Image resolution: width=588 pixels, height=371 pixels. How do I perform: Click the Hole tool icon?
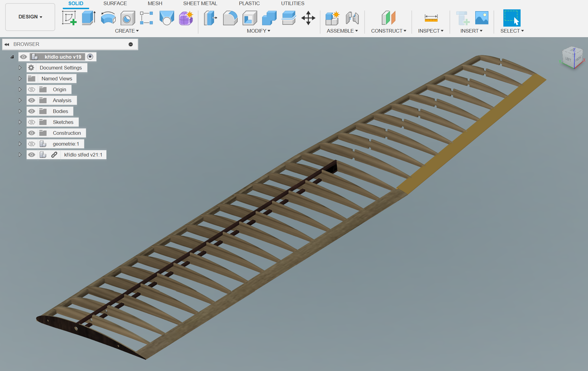tap(127, 18)
